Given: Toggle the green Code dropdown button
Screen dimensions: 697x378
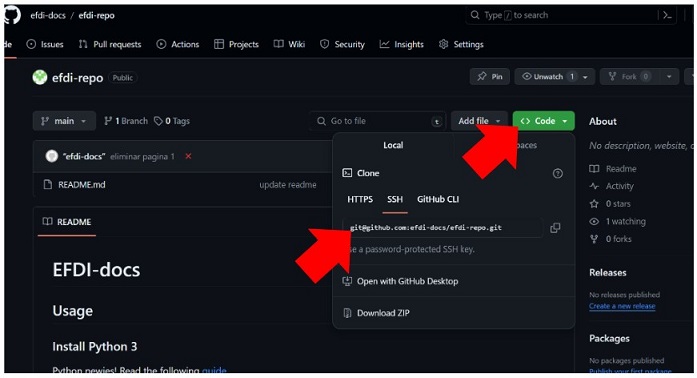Looking at the screenshot, I should coord(544,121).
